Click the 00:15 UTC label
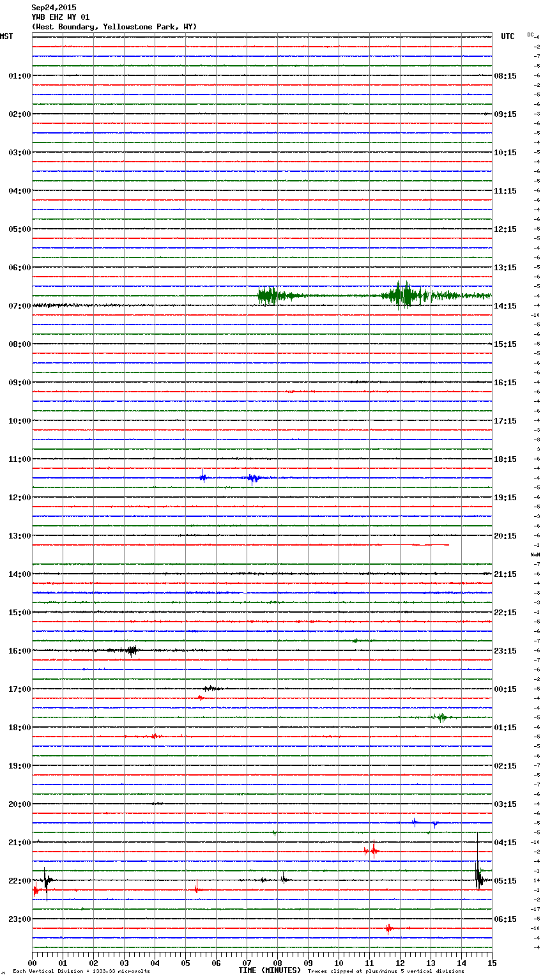The height and width of the screenshot is (980, 543). pyautogui.click(x=505, y=689)
